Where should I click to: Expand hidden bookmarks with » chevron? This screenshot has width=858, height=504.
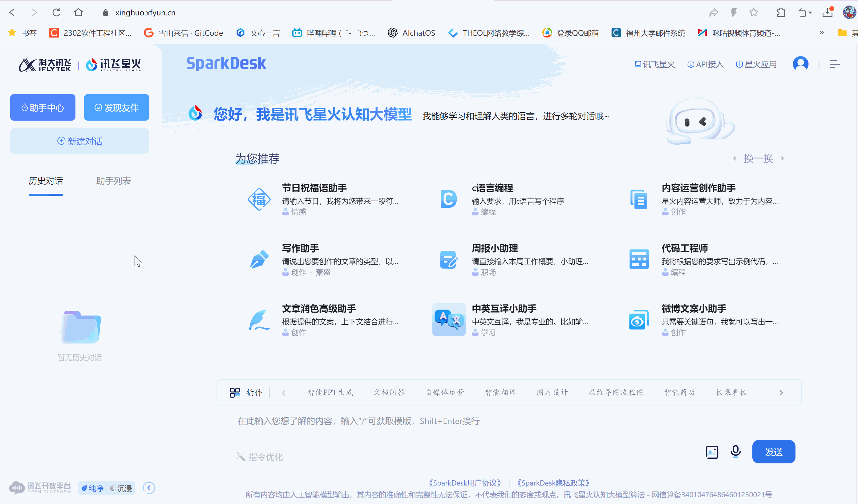822,33
